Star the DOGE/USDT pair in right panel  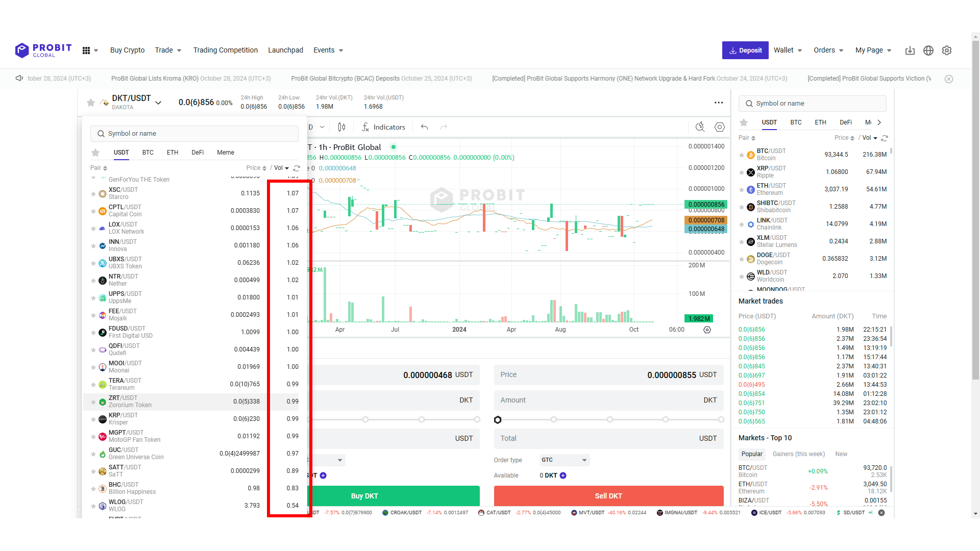742,259
